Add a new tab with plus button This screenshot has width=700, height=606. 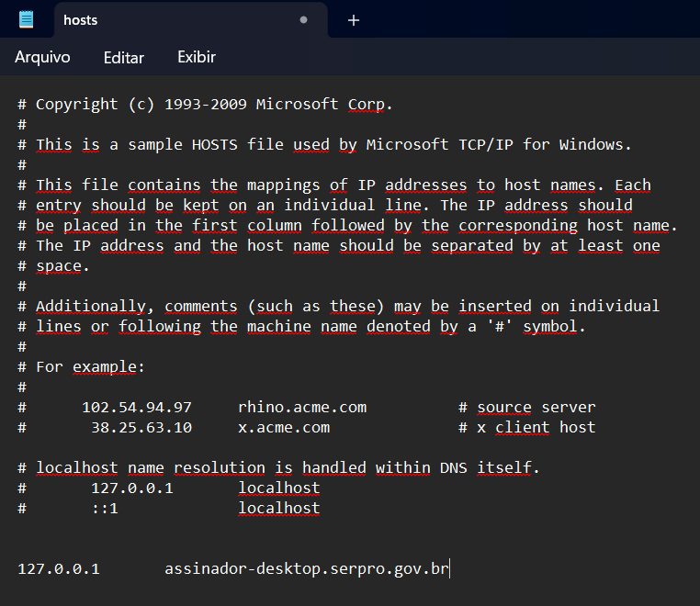click(x=354, y=20)
